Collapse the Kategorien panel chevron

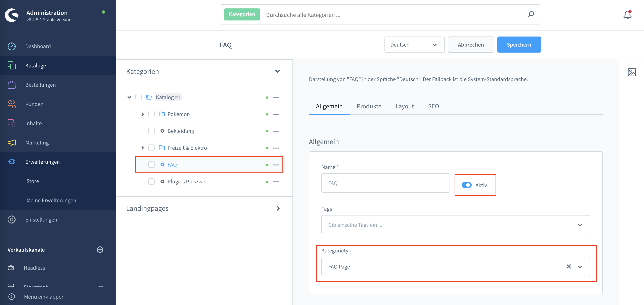(277, 71)
